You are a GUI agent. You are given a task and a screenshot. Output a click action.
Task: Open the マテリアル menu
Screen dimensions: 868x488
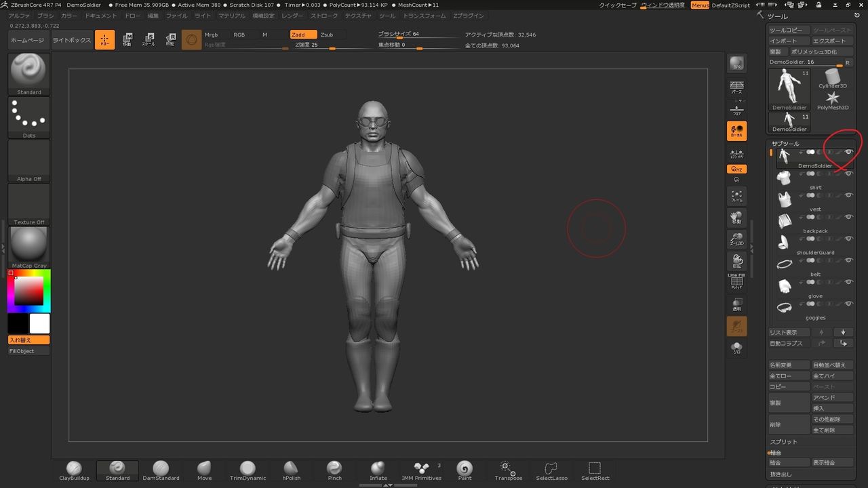[232, 16]
